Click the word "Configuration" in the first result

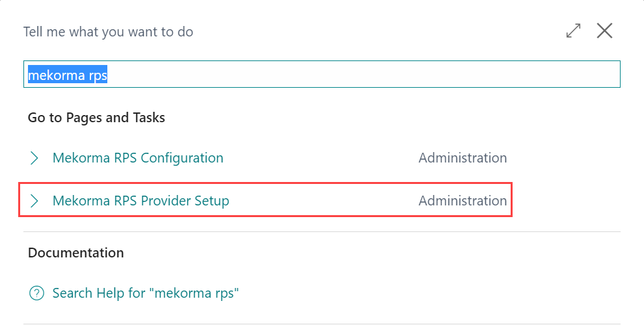pyautogui.click(x=182, y=158)
